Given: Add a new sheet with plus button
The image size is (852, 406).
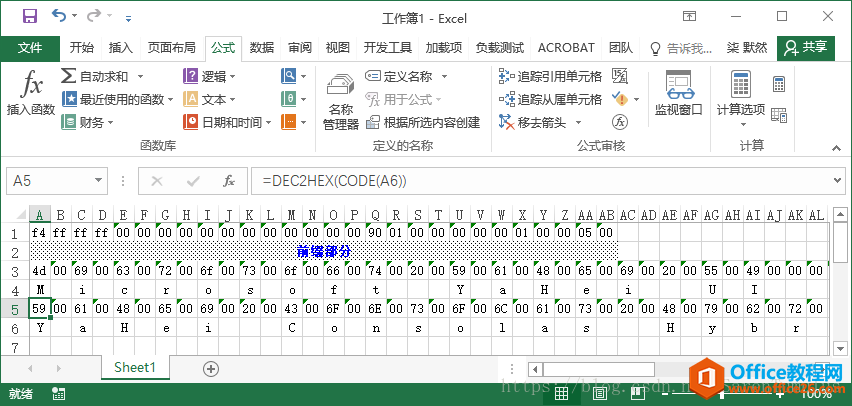Looking at the screenshot, I should 211,369.
